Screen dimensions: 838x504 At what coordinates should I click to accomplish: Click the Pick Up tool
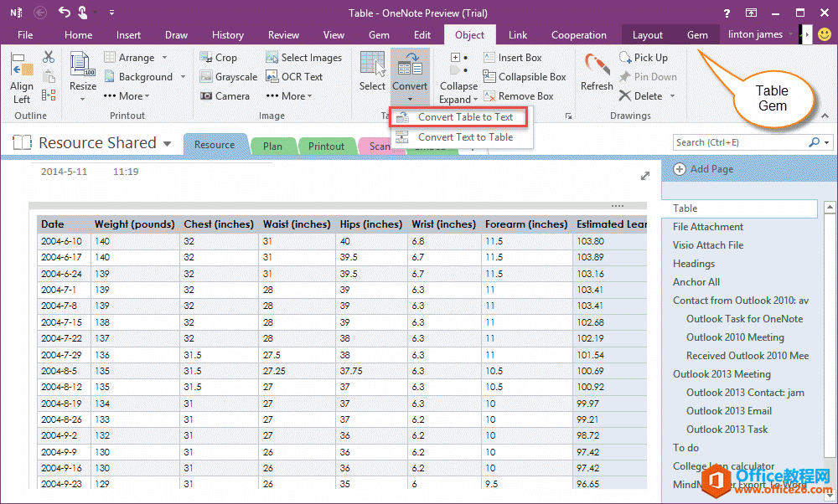pyautogui.click(x=643, y=58)
